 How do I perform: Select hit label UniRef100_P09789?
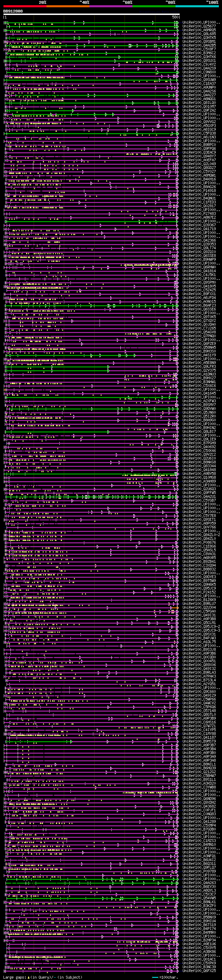click(x=199, y=871)
